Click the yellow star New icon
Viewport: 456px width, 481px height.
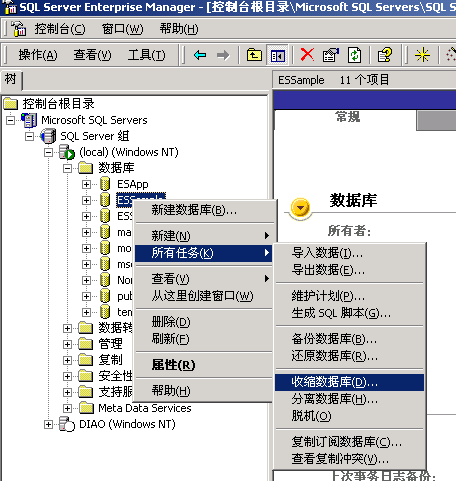tap(422, 55)
